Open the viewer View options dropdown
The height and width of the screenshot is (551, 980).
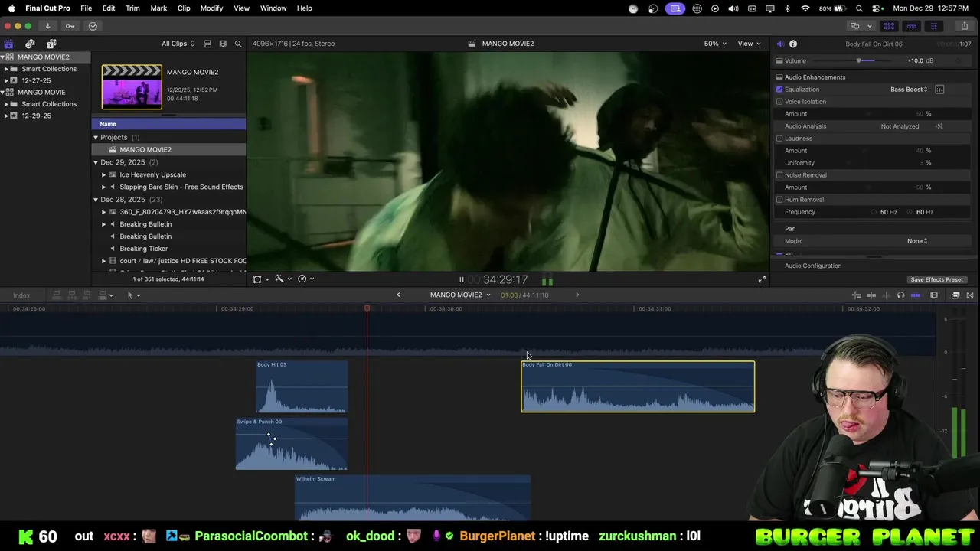[749, 44]
